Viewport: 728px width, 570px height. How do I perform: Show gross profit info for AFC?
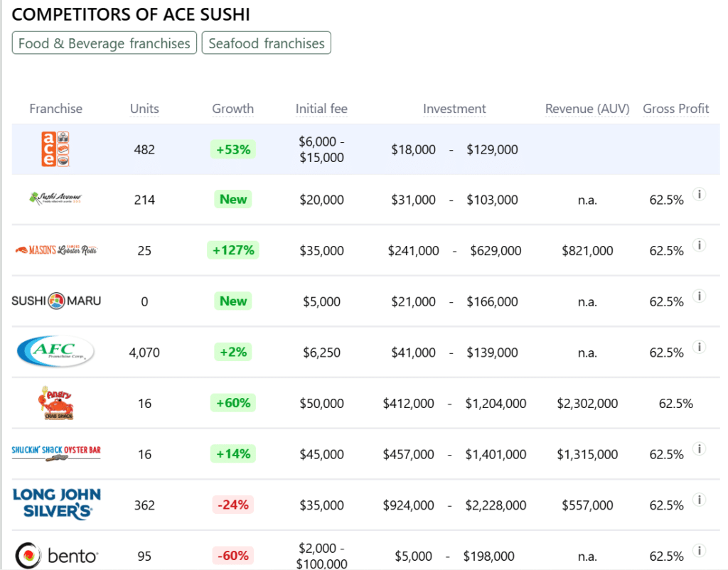click(x=700, y=347)
